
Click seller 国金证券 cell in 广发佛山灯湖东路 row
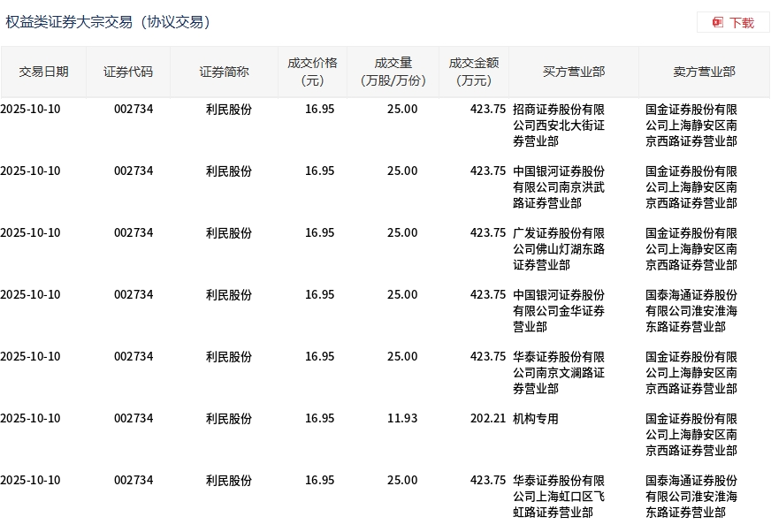(691, 249)
